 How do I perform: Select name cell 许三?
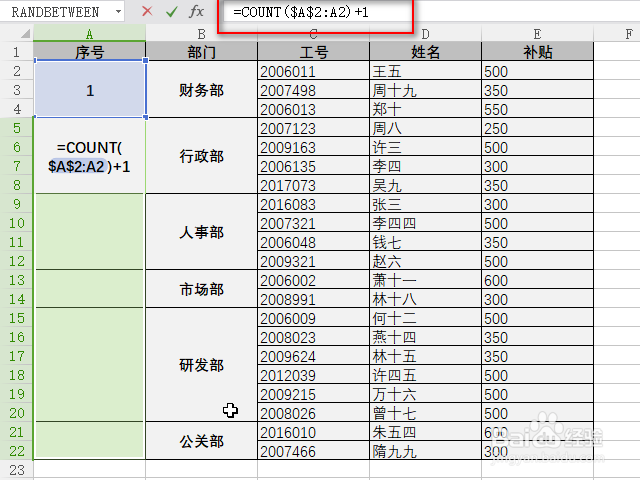425,147
